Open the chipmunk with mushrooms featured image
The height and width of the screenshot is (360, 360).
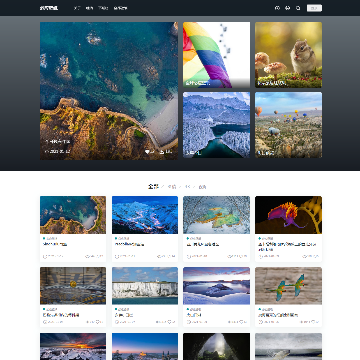pos(288,55)
